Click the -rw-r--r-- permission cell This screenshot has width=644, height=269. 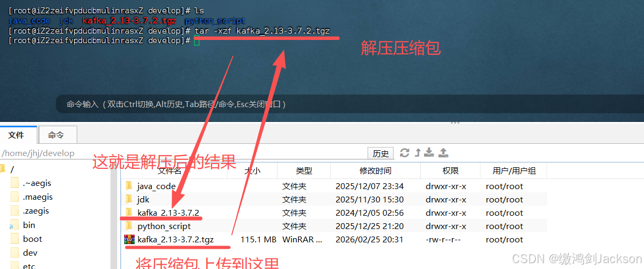444,239
